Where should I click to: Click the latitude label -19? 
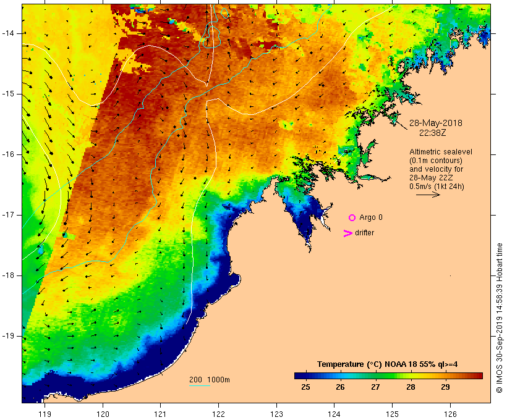[x=8, y=336]
